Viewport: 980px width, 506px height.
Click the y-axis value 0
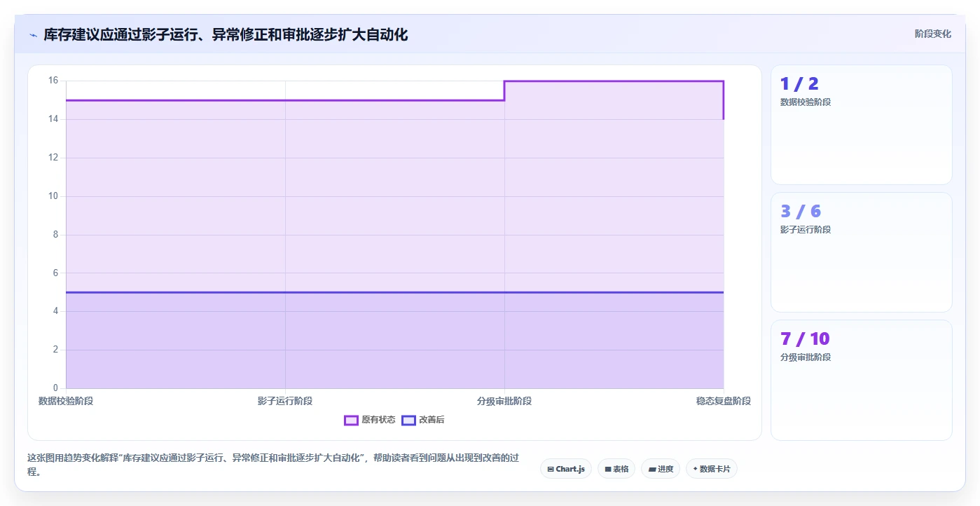[56, 388]
